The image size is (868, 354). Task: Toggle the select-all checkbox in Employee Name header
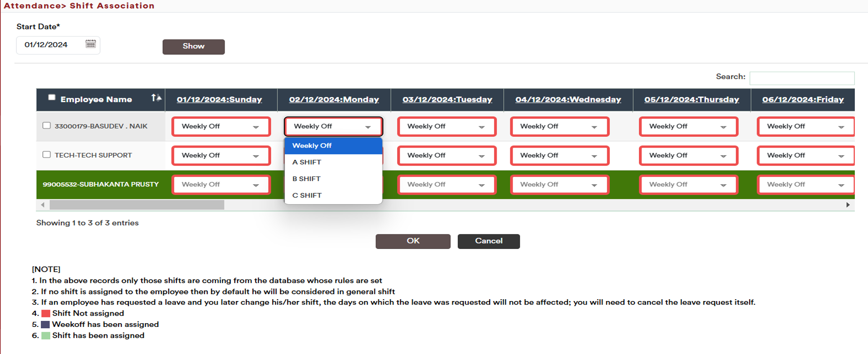pyautogui.click(x=52, y=98)
